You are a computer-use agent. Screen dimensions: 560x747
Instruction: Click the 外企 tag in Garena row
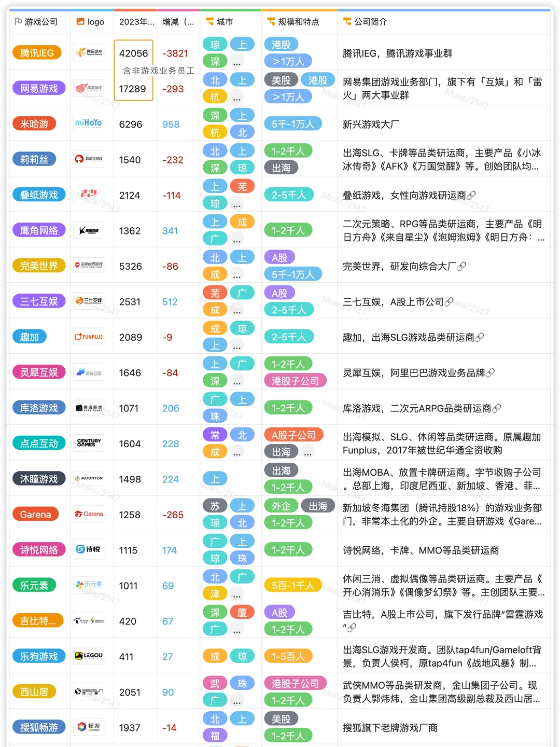(282, 506)
